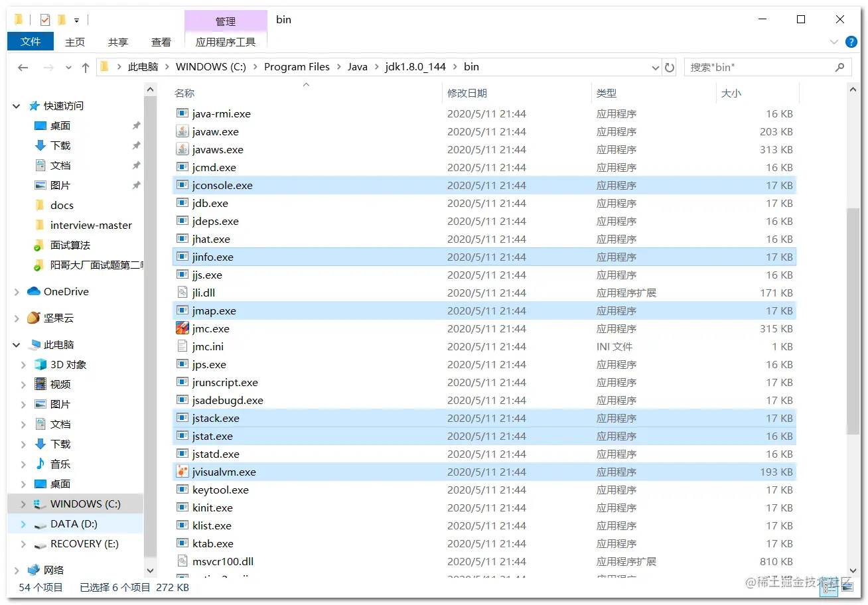Go back with the back arrow
The image size is (868, 605).
[23, 67]
